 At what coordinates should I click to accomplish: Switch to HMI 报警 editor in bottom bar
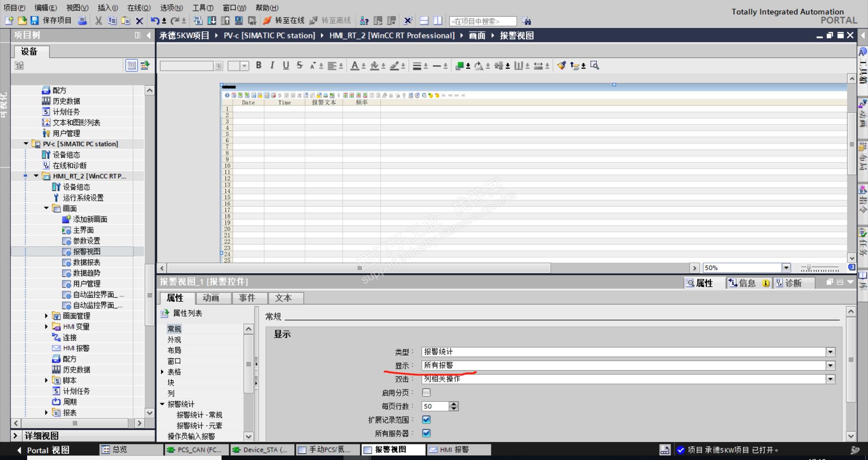pyautogui.click(x=459, y=450)
